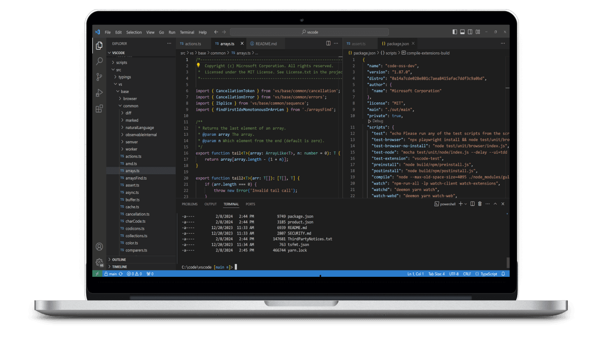This screenshot has width=605, height=364.
Task: Click the ports forwarded status item
Action: [150, 274]
